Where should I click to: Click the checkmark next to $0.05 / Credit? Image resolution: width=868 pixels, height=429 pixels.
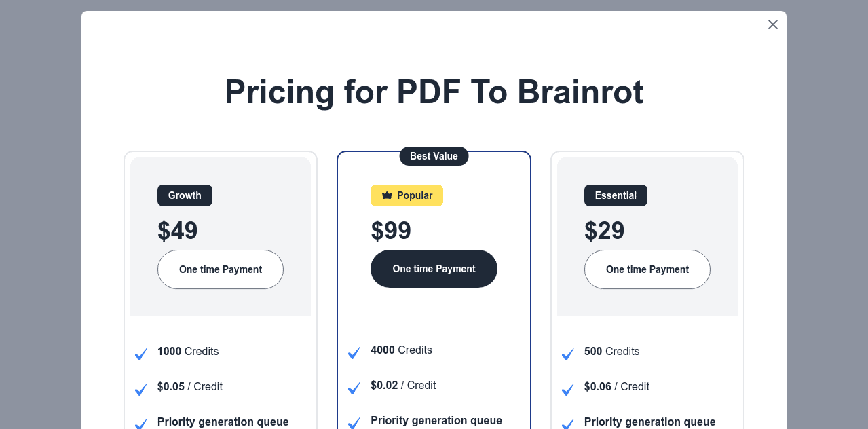click(140, 389)
